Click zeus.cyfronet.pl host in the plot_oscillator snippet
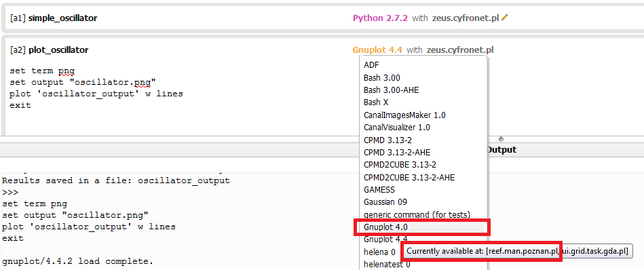This screenshot has width=644, height=270. click(x=460, y=50)
